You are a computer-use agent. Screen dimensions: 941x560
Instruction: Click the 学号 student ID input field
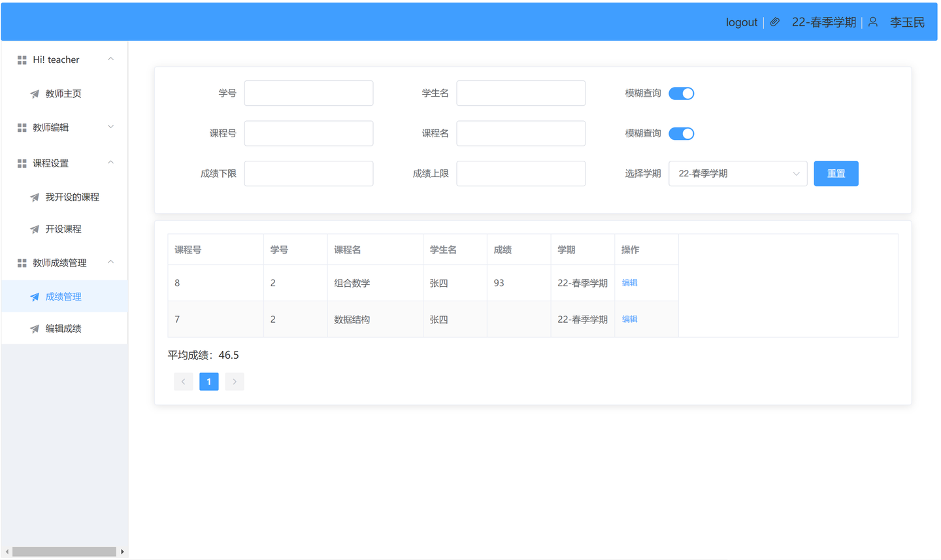[308, 93]
